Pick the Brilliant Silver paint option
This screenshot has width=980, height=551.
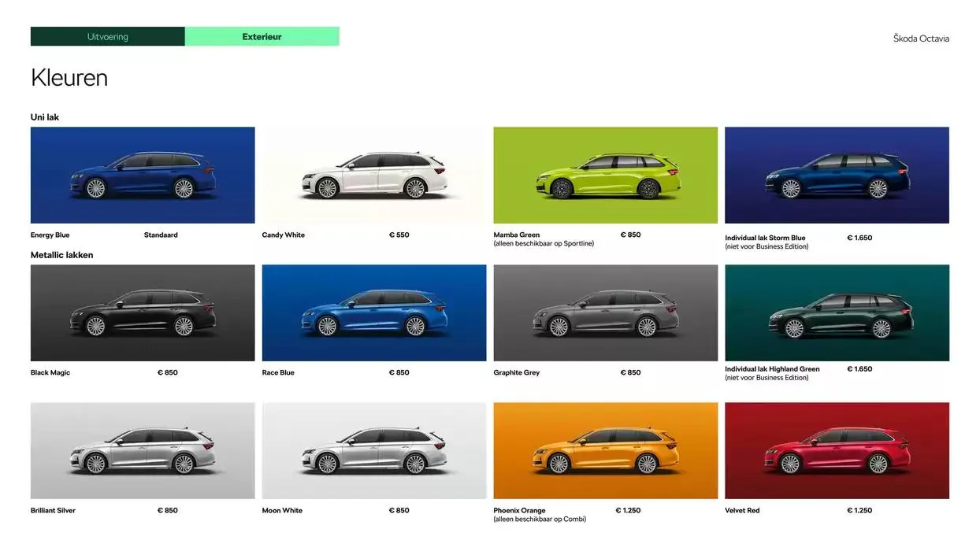(x=142, y=450)
